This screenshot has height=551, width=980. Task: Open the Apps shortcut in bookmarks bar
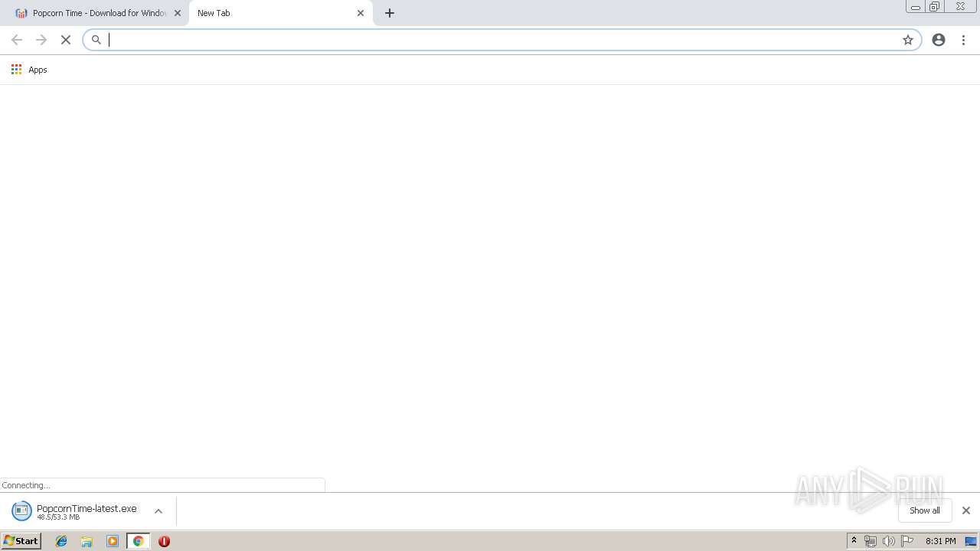pyautogui.click(x=29, y=70)
